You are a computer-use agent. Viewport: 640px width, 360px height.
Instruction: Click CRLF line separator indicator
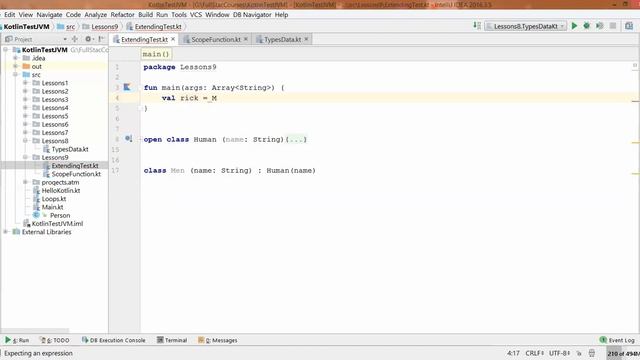[534, 353]
